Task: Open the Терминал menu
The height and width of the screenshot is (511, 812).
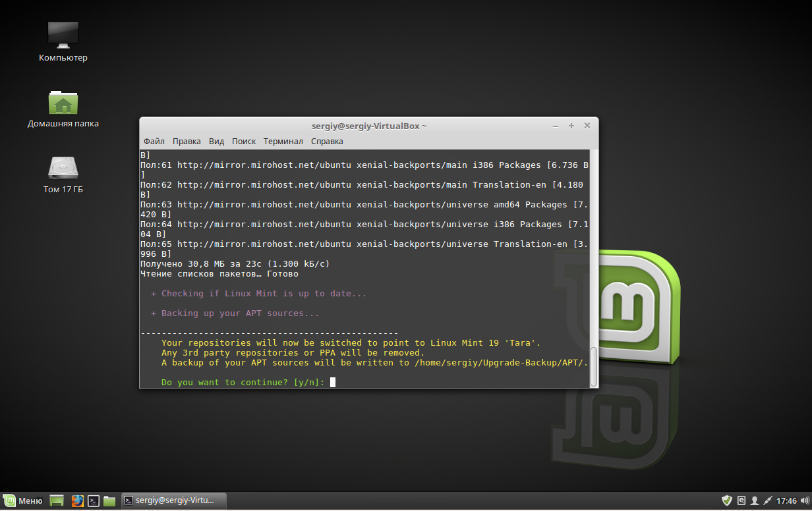Action: pyautogui.click(x=283, y=142)
